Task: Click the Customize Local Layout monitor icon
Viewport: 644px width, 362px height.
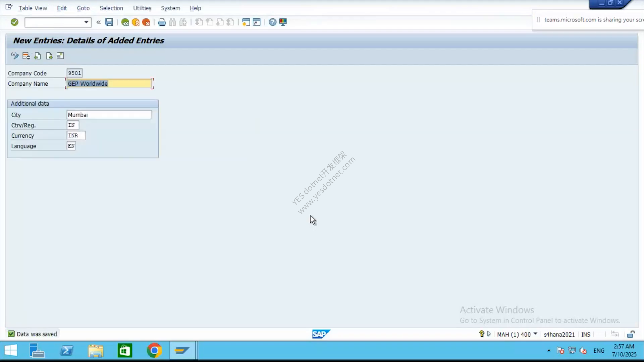Action: point(283,22)
